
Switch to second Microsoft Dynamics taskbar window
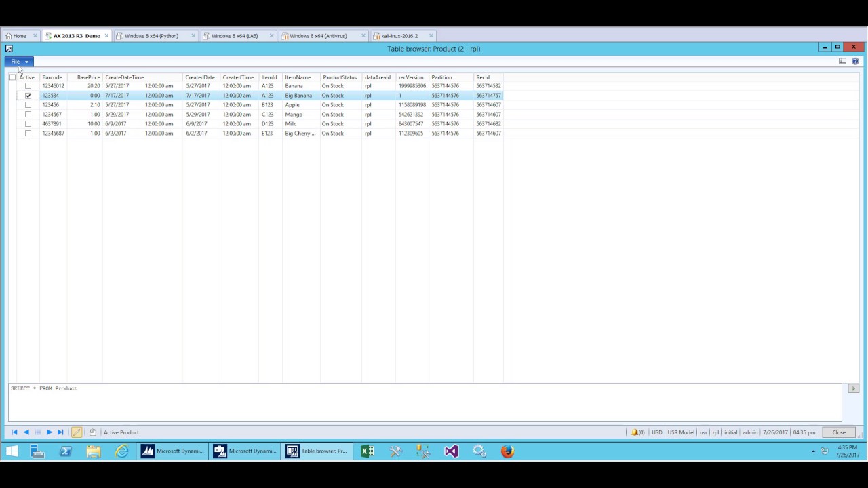click(244, 451)
